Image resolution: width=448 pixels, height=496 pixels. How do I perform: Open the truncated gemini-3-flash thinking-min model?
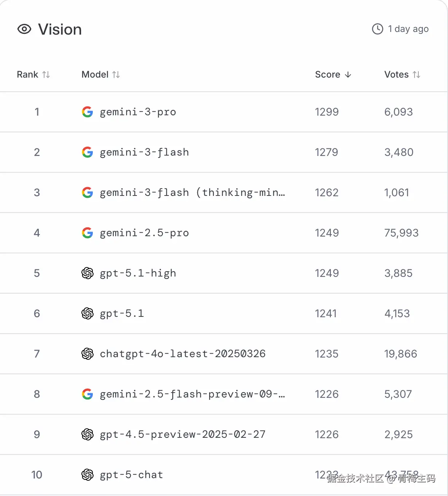pos(192,192)
